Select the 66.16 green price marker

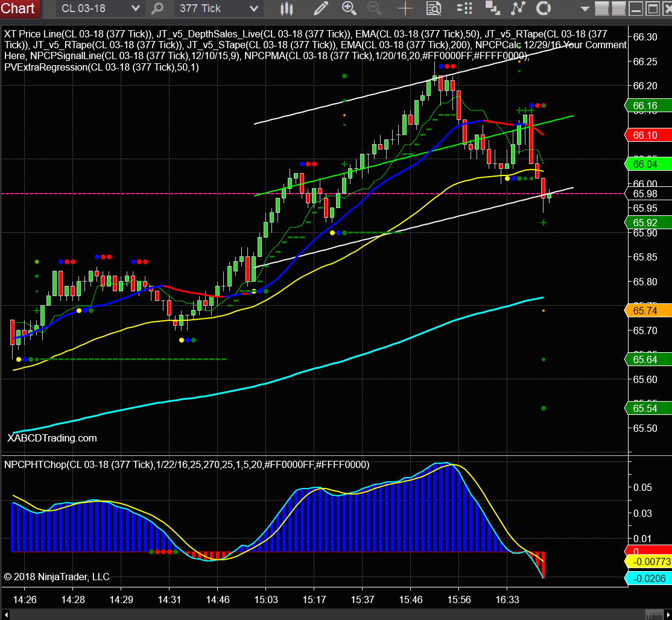point(648,106)
